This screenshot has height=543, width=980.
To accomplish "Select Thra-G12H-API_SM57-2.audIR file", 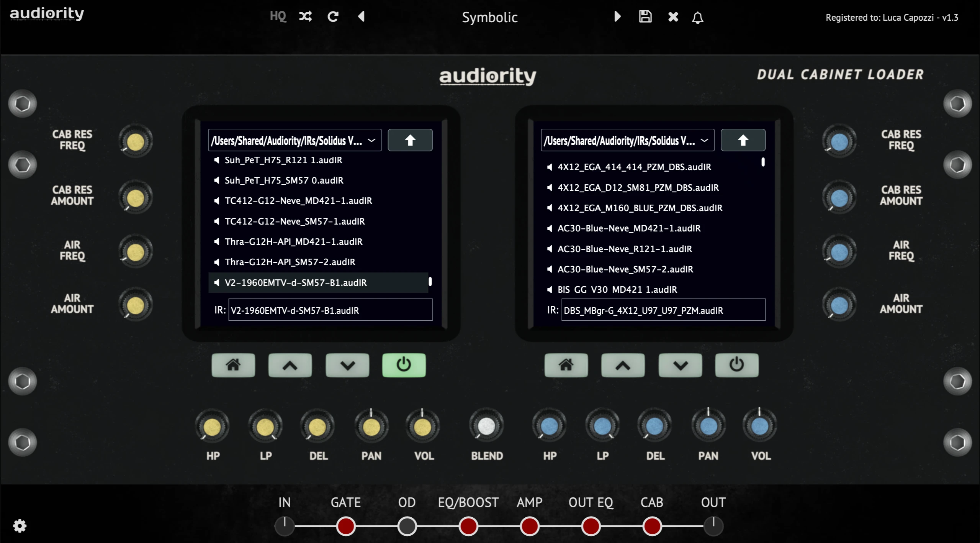I will click(318, 262).
